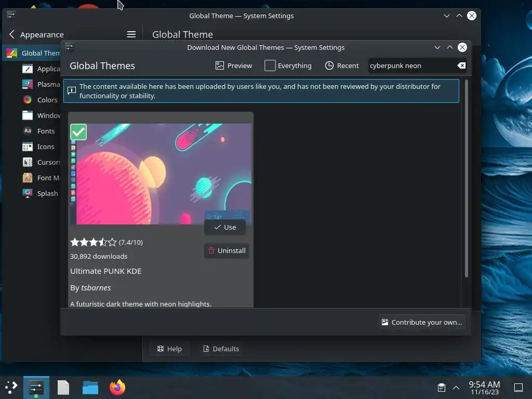Open clipboard tray icon
The height and width of the screenshot is (399, 532).
(x=442, y=388)
